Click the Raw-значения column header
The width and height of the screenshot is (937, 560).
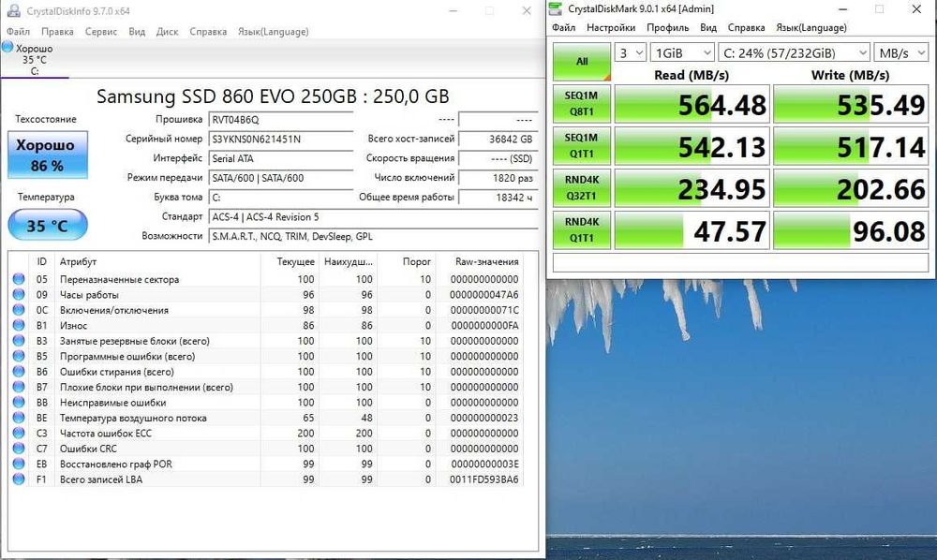tap(481, 261)
